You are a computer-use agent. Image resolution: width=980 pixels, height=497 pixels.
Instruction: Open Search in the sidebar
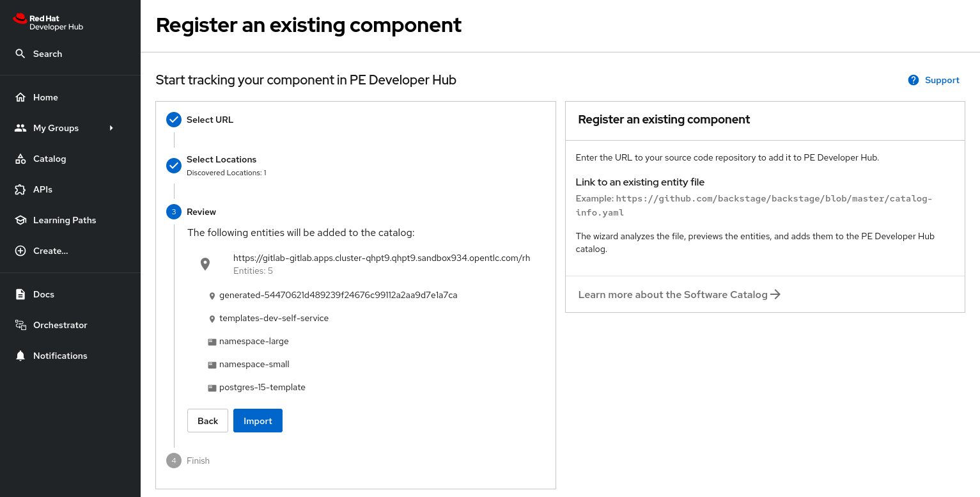70,54
